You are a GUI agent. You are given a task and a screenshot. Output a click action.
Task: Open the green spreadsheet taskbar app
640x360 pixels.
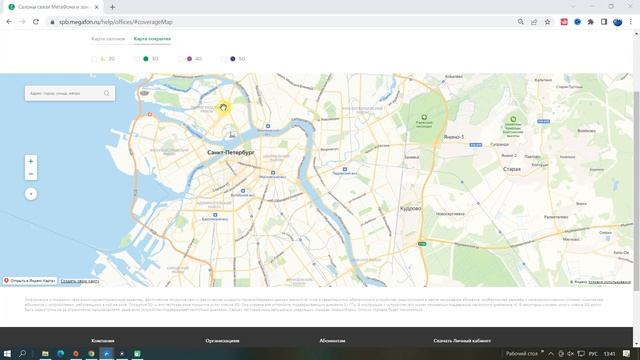tap(137, 353)
